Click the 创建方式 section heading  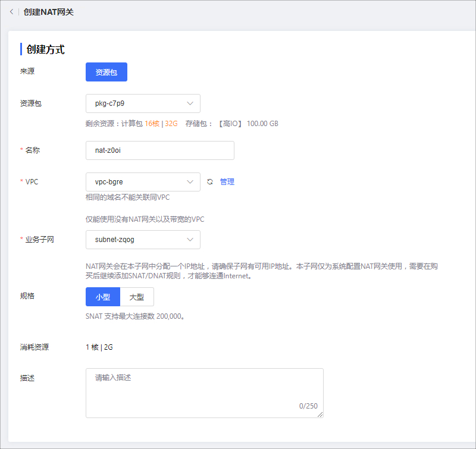tap(45, 49)
